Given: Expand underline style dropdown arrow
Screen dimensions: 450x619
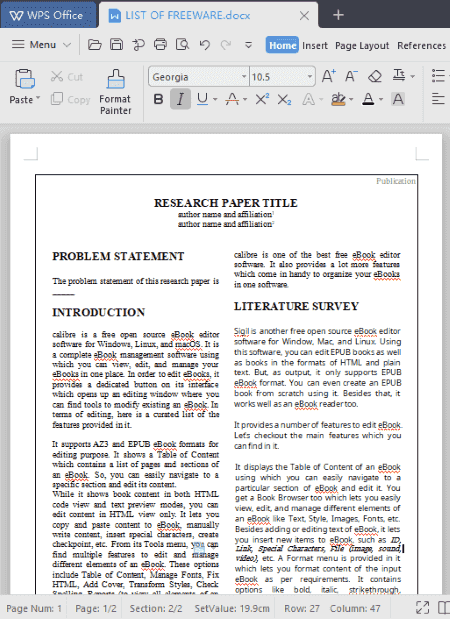Looking at the screenshot, I should 215,99.
